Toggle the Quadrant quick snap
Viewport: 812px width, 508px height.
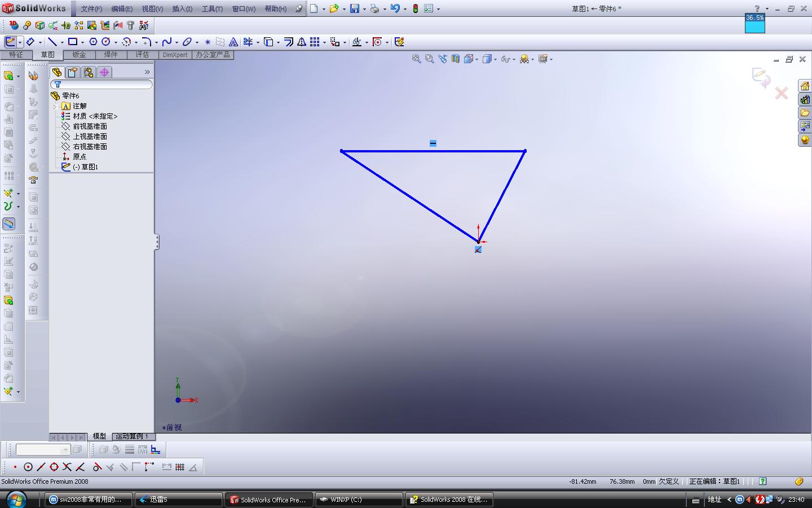click(x=54, y=467)
